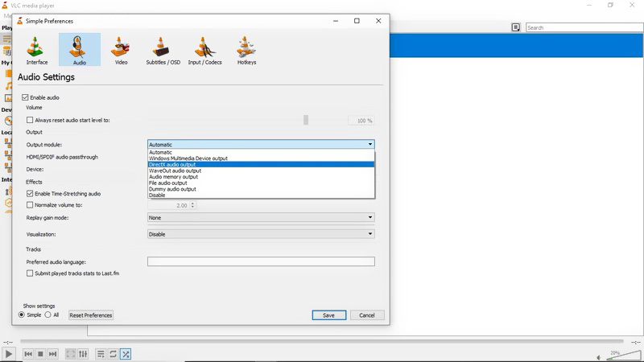Select WaveOut audio output option
The height and width of the screenshot is (362, 644).
[175, 171]
